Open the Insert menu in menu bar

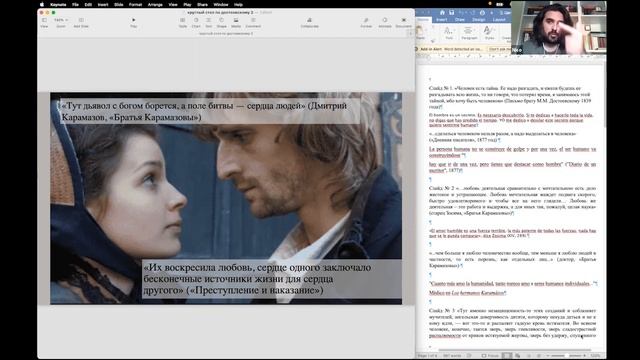[x=103, y=4]
